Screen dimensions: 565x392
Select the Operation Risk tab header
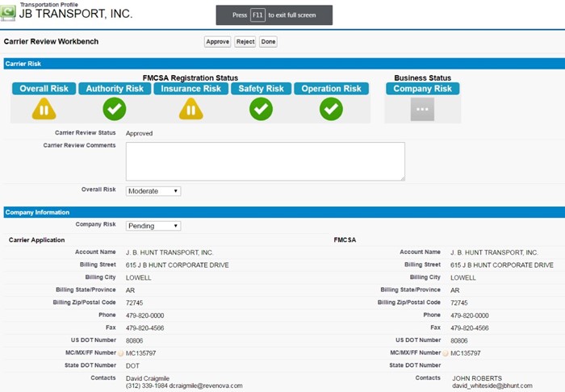[x=331, y=89]
